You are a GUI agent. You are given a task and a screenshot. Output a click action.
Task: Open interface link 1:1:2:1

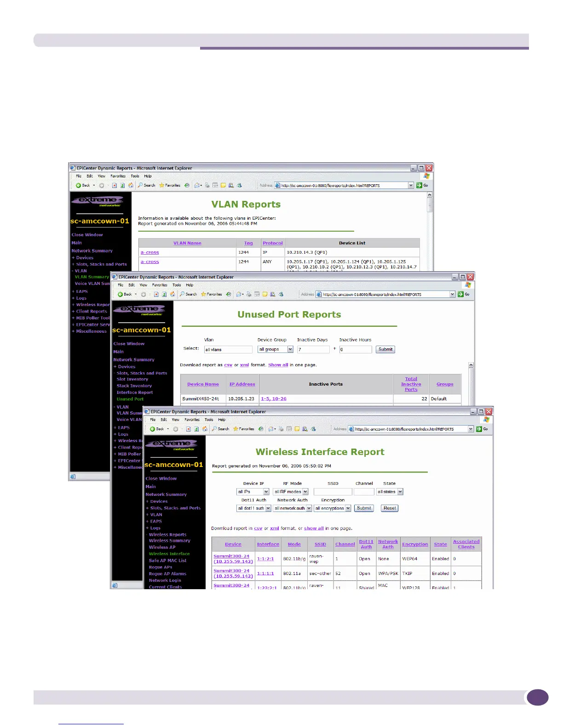[x=265, y=559]
